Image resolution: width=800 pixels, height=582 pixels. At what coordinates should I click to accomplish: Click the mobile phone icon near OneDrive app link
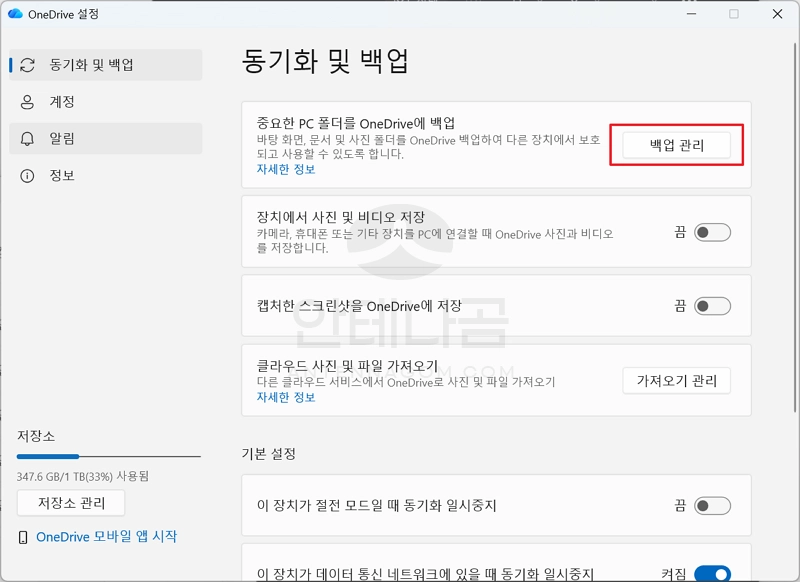pyautogui.click(x=23, y=537)
